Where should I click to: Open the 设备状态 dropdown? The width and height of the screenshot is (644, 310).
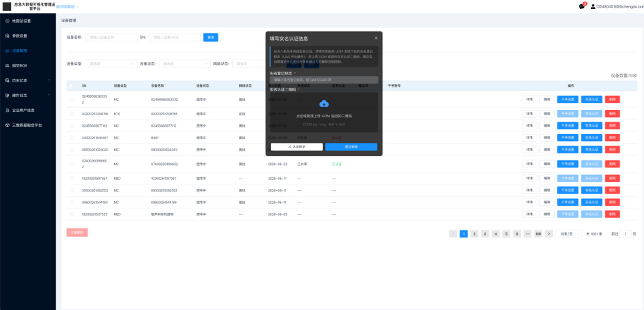(185, 64)
